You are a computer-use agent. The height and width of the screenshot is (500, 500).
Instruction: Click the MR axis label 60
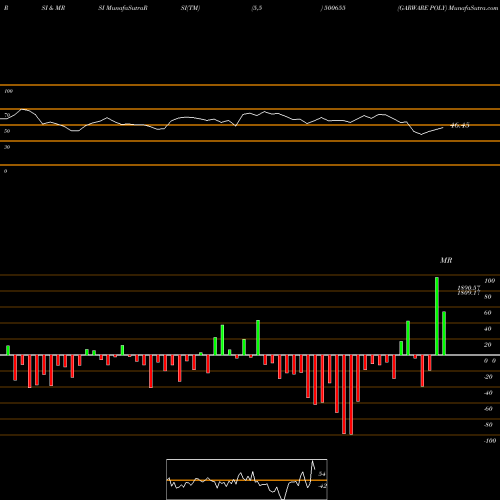488,313
